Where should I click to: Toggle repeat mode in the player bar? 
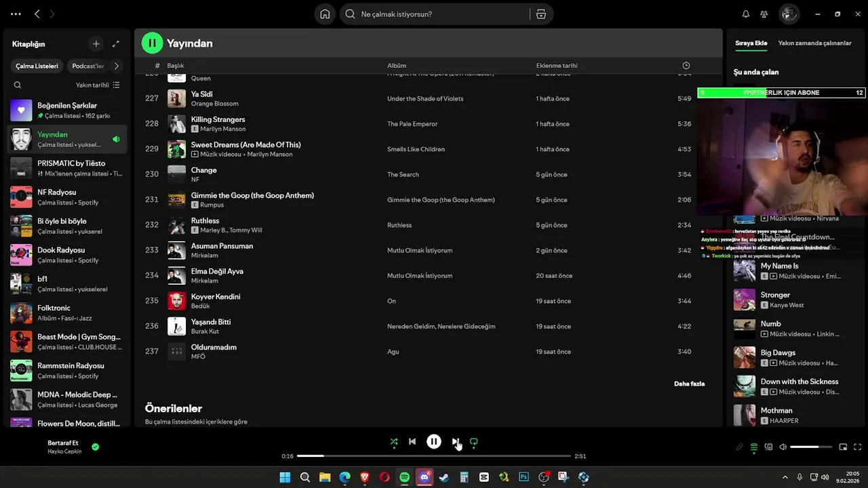[x=474, y=442]
